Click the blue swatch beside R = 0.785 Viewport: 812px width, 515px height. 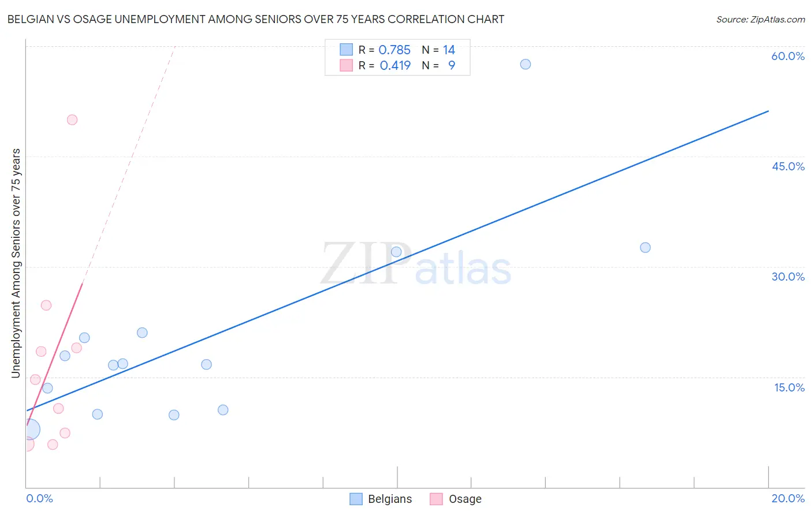346,50
